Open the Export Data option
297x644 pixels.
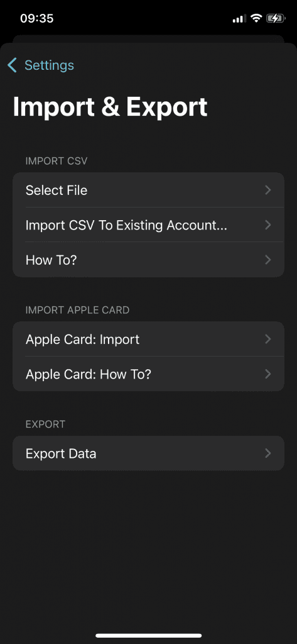[148, 453]
